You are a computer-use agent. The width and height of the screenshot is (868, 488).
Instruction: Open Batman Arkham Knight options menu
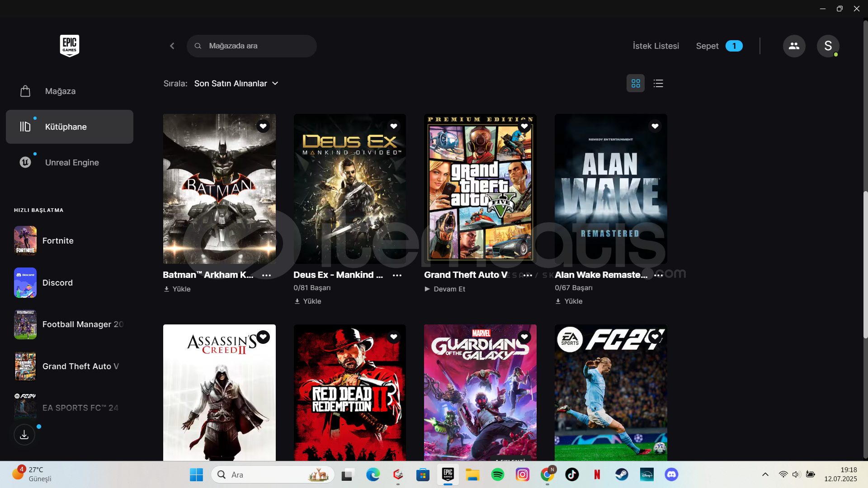pyautogui.click(x=267, y=275)
